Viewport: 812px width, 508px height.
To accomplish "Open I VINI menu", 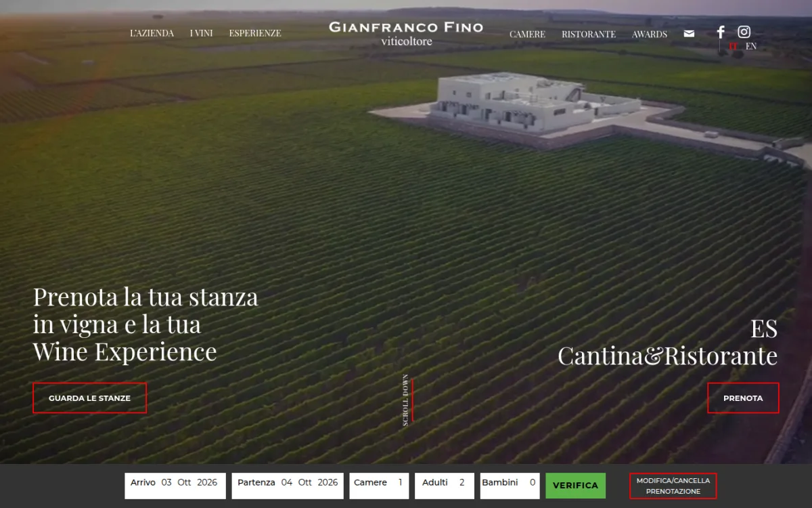I will click(201, 33).
